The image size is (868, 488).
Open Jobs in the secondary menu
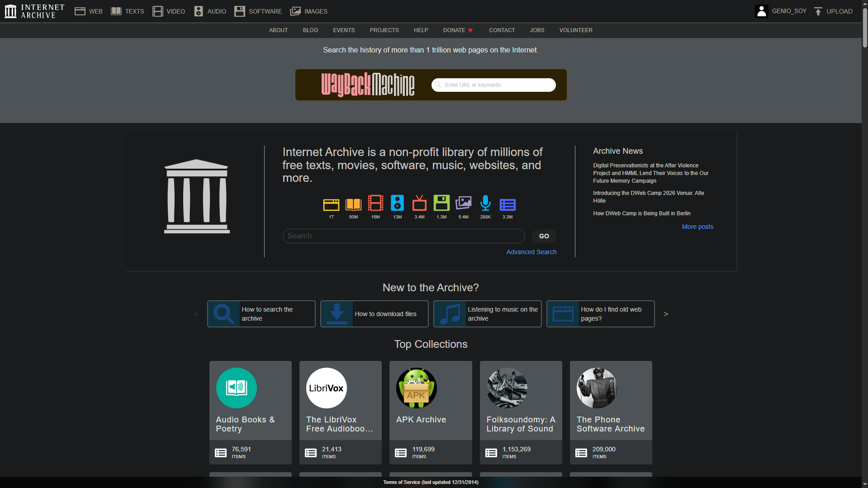(537, 30)
